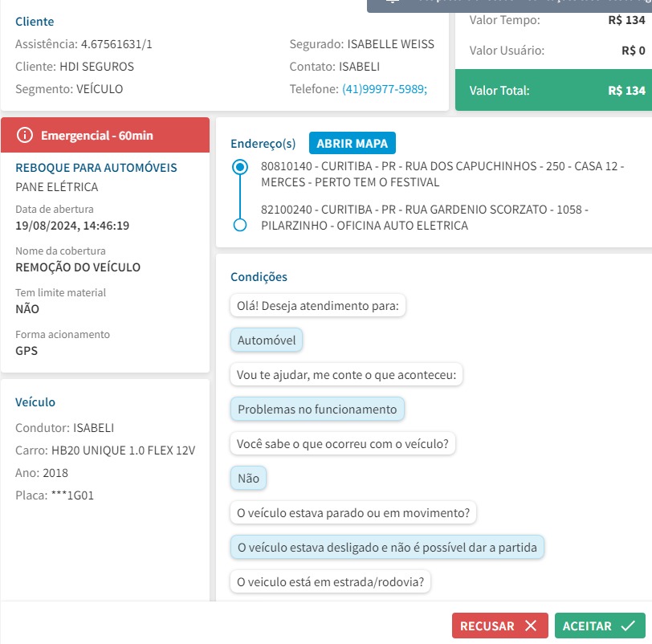The height and width of the screenshot is (644, 652).
Task: Click the 'PANE ELÉTRICA' text
Action: [56, 187]
